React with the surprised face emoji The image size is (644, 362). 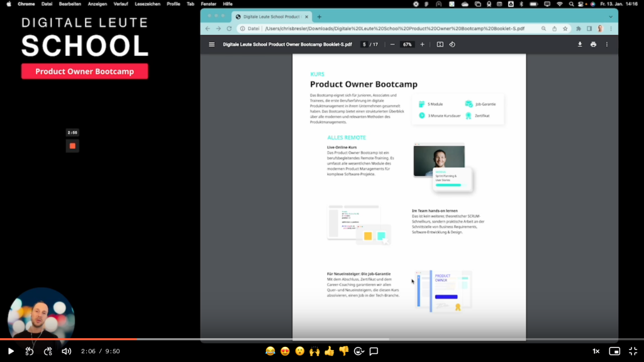pos(300,351)
